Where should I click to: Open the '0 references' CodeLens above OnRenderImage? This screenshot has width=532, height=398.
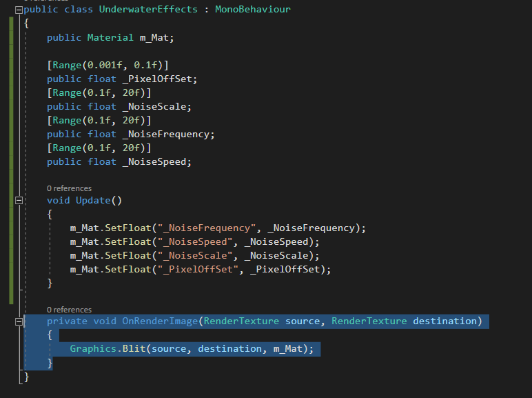point(69,310)
